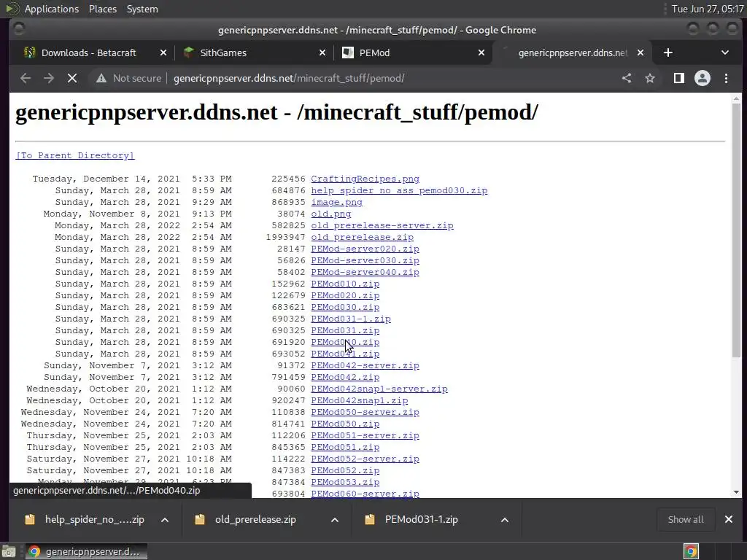
Task: Click the share page icon
Action: (627, 78)
